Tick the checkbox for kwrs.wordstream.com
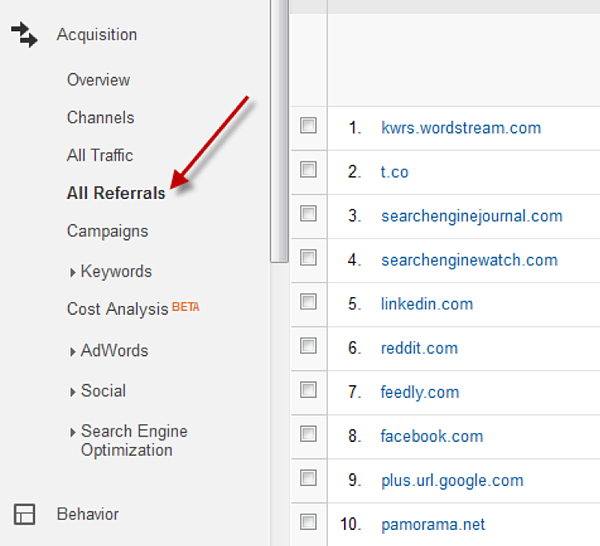The image size is (600, 546). coord(308,125)
